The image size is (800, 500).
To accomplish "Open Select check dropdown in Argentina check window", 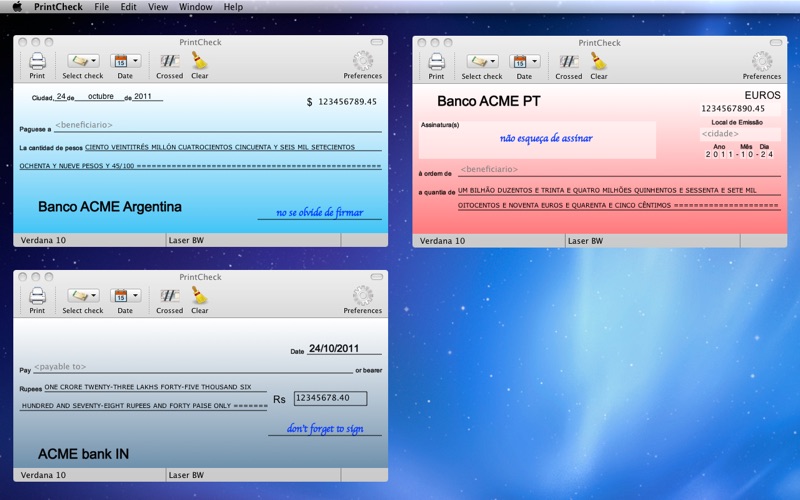I will [83, 62].
